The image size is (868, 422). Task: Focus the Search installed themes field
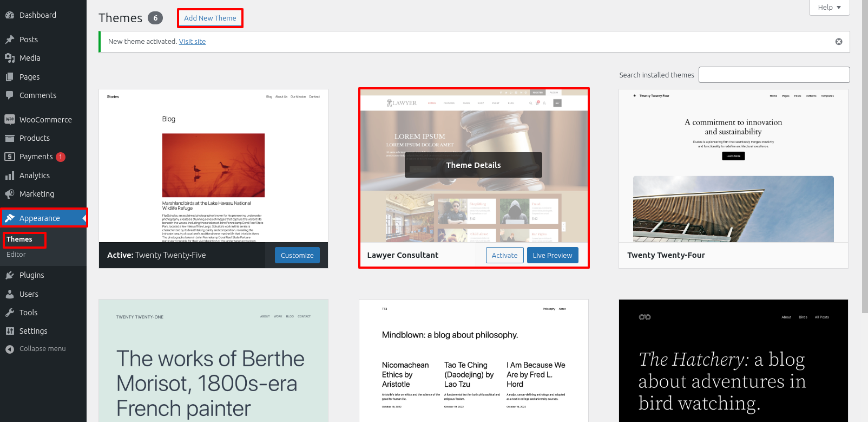click(774, 75)
